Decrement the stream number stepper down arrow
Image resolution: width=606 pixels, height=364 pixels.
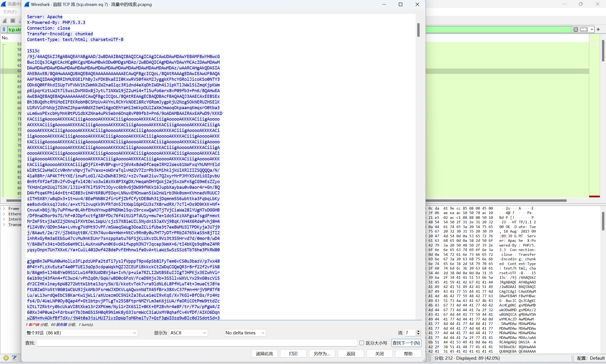coord(418,334)
